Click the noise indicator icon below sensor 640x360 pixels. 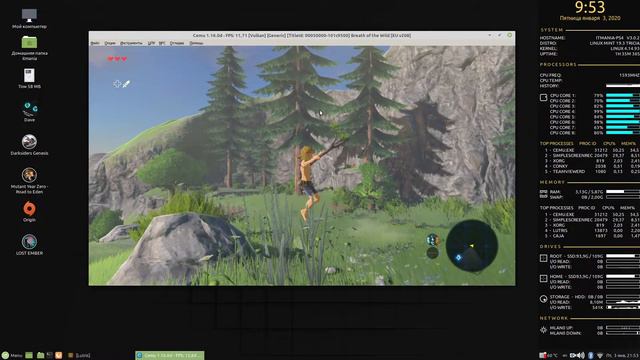[433, 253]
